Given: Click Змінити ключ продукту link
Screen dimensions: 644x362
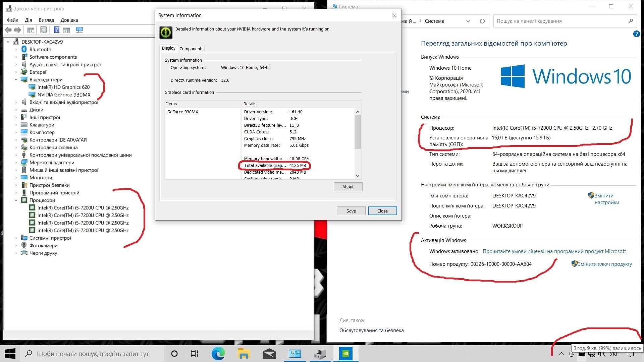Looking at the screenshot, I should click(x=605, y=264).
